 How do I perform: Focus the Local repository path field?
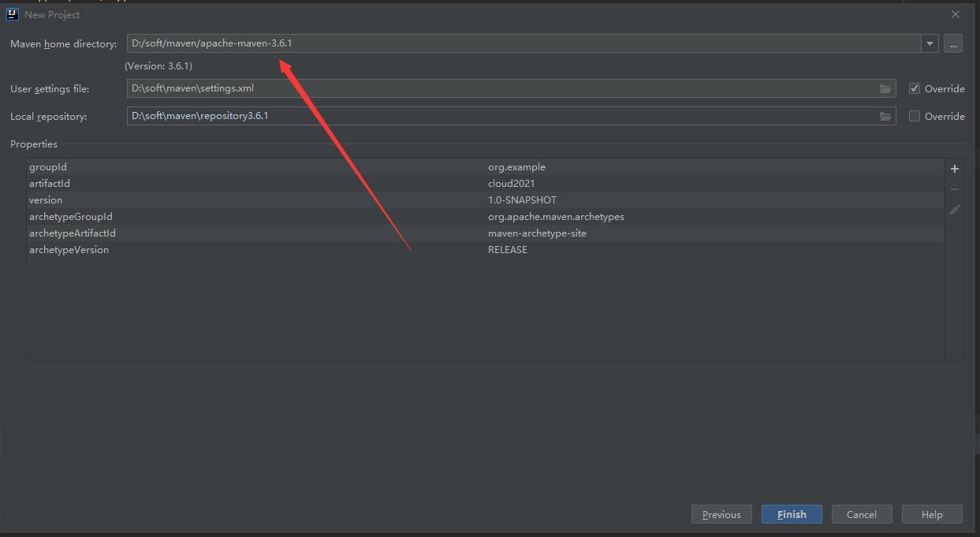pyautogui.click(x=511, y=116)
